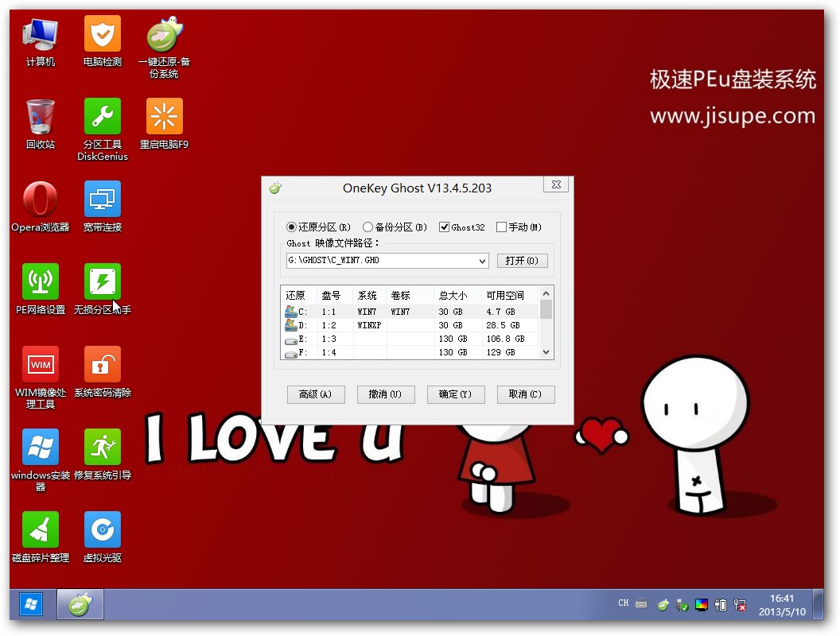This screenshot has height=636, width=840.
Task: Click the partition list scroll-down arrow
Action: 546,352
